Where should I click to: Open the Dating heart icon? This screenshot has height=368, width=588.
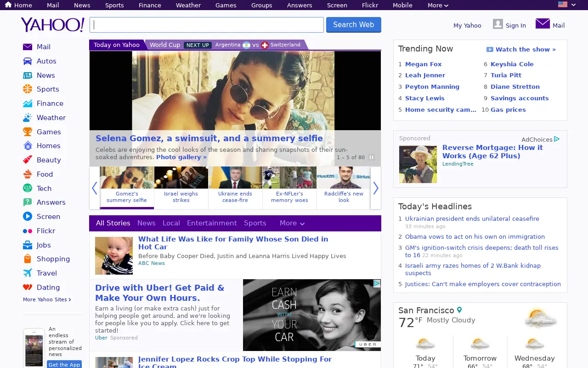(28, 287)
